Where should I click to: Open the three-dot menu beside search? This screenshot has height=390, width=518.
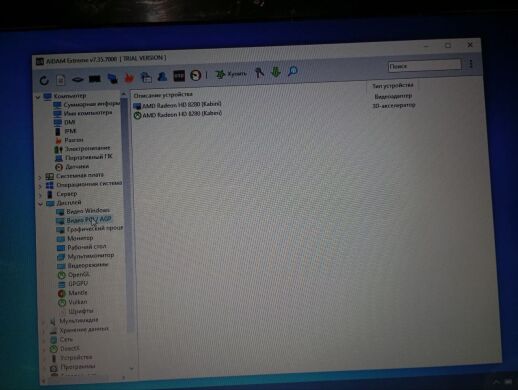471,64
